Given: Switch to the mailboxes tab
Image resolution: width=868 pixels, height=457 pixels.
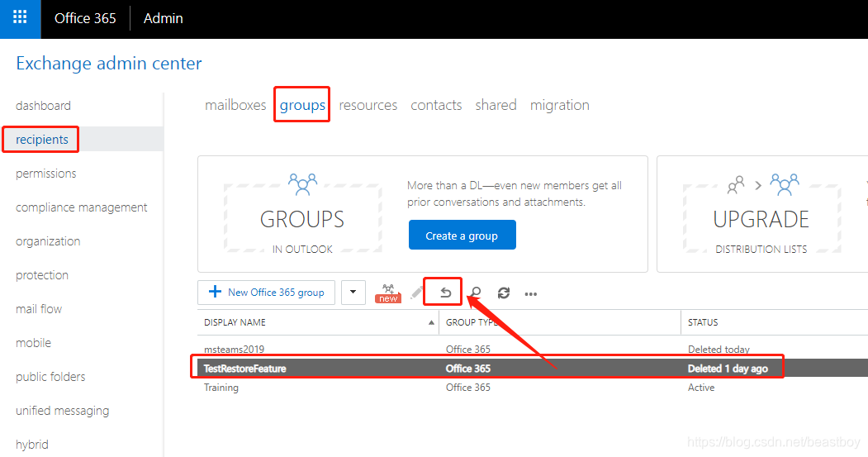Looking at the screenshot, I should [x=235, y=105].
